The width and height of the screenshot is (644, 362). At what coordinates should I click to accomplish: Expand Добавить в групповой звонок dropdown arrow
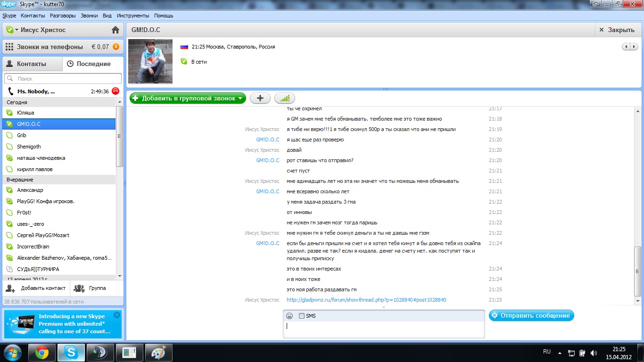[240, 99]
